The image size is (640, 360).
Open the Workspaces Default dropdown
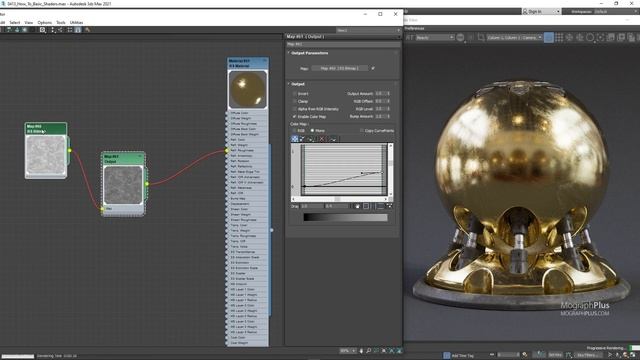(x=616, y=11)
